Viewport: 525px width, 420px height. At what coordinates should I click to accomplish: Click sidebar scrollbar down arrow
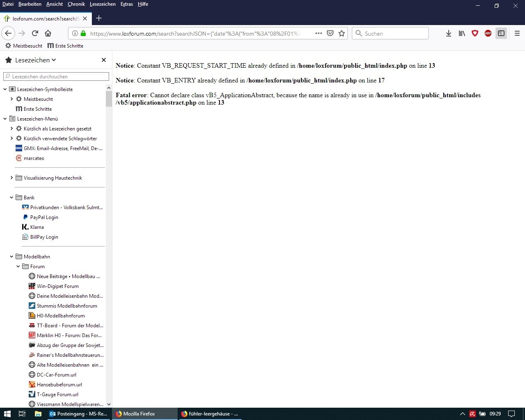point(109,404)
